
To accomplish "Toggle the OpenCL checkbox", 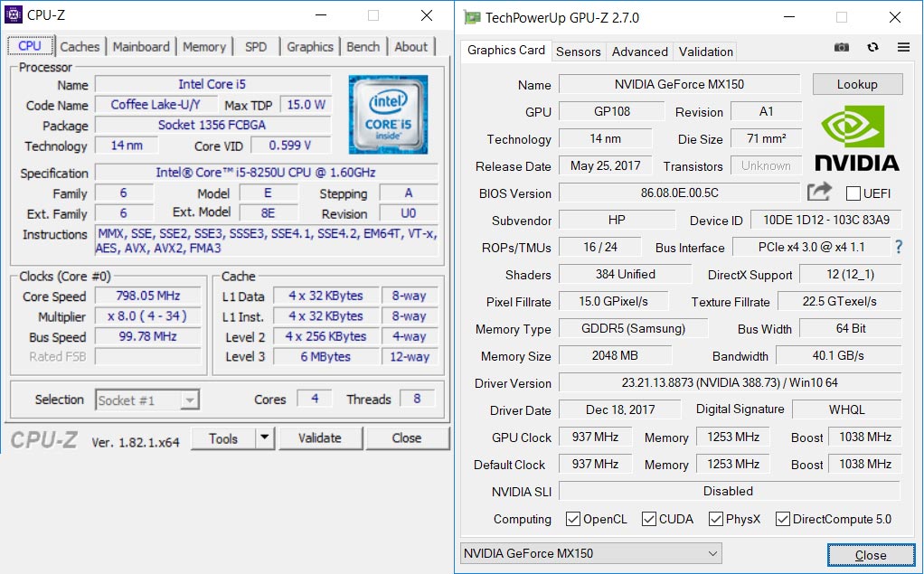I will [x=572, y=519].
